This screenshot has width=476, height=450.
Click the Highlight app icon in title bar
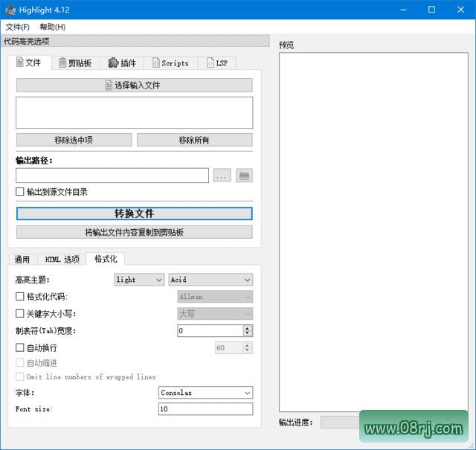click(x=10, y=10)
